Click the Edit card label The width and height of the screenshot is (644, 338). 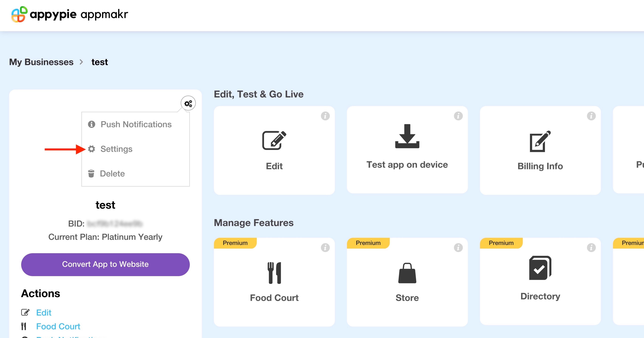274,166
